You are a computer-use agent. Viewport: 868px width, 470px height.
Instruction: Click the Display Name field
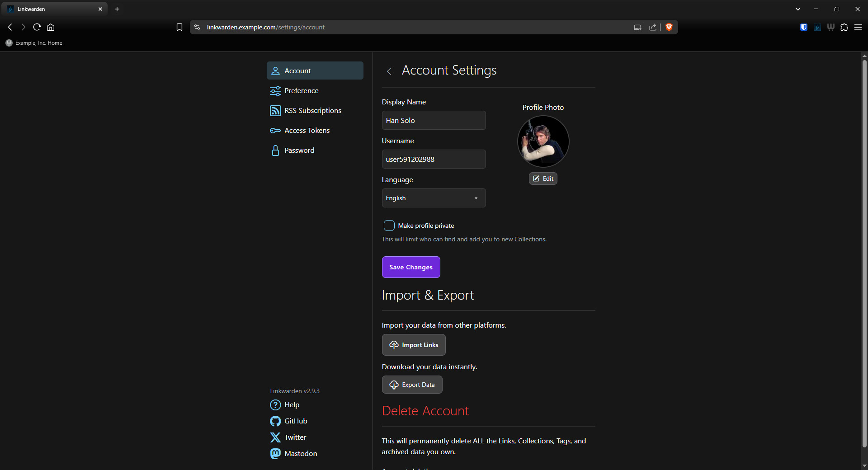coord(433,120)
